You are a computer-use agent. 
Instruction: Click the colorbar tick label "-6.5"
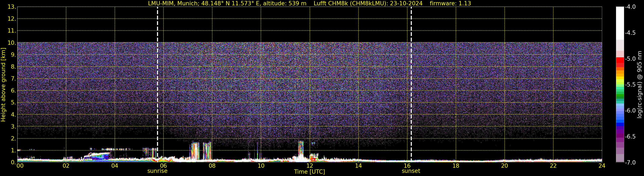[x=631, y=137]
